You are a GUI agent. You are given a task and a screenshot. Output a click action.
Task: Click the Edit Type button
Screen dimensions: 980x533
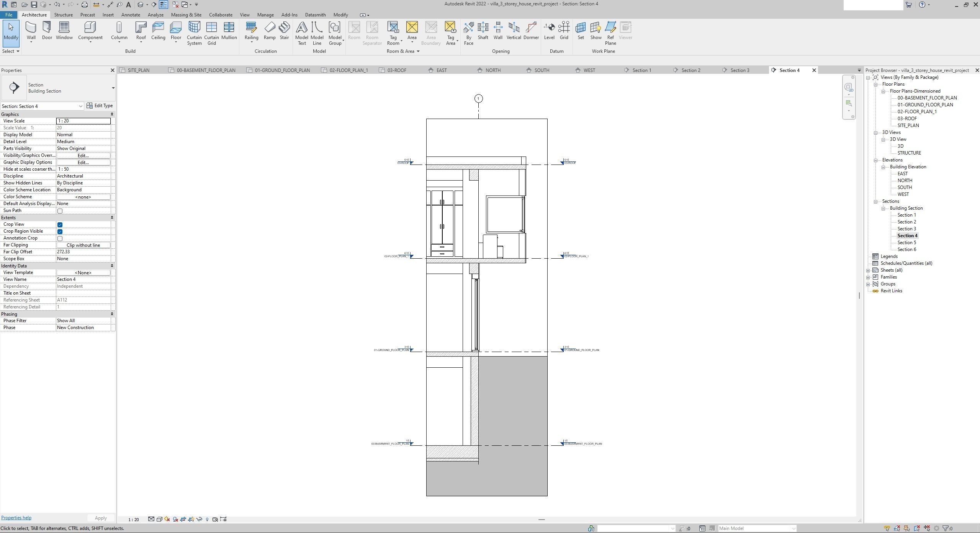(x=100, y=106)
